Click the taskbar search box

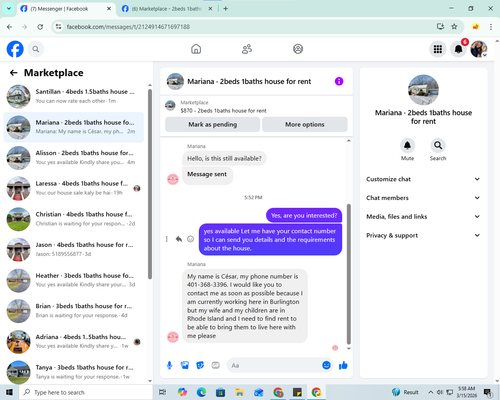point(86,392)
